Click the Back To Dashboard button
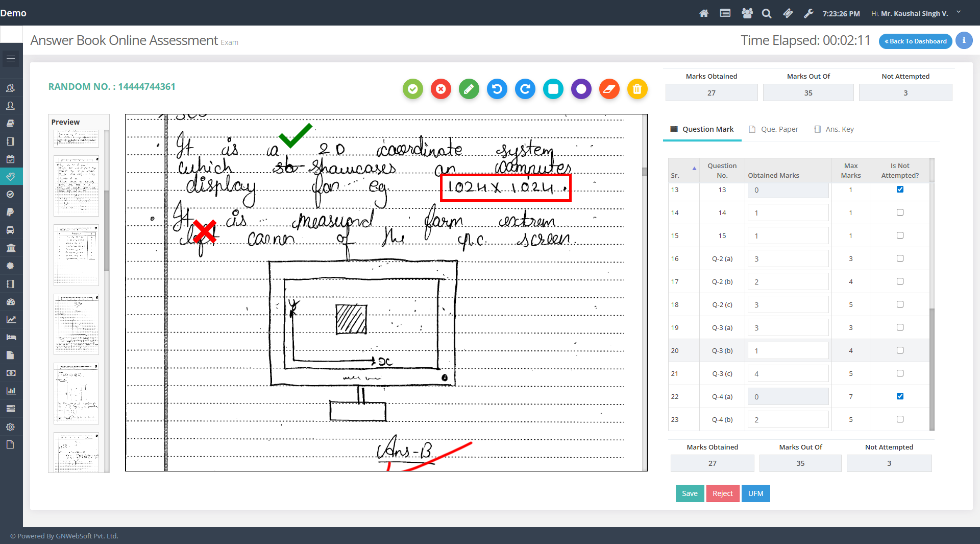This screenshot has width=980, height=544. pyautogui.click(x=915, y=41)
